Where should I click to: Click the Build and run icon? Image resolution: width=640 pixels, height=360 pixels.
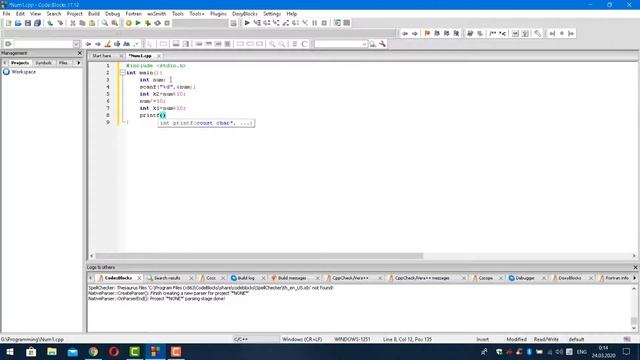tap(148, 23)
